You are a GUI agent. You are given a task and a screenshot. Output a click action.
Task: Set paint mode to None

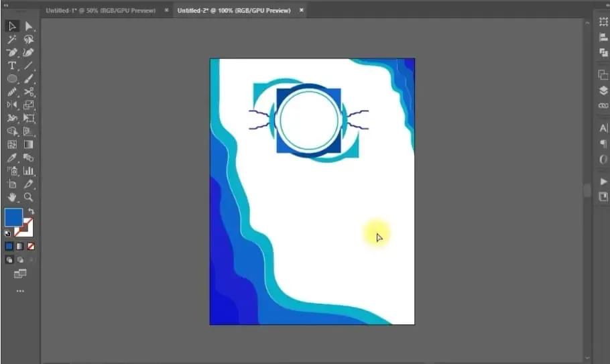pyautogui.click(x=31, y=246)
